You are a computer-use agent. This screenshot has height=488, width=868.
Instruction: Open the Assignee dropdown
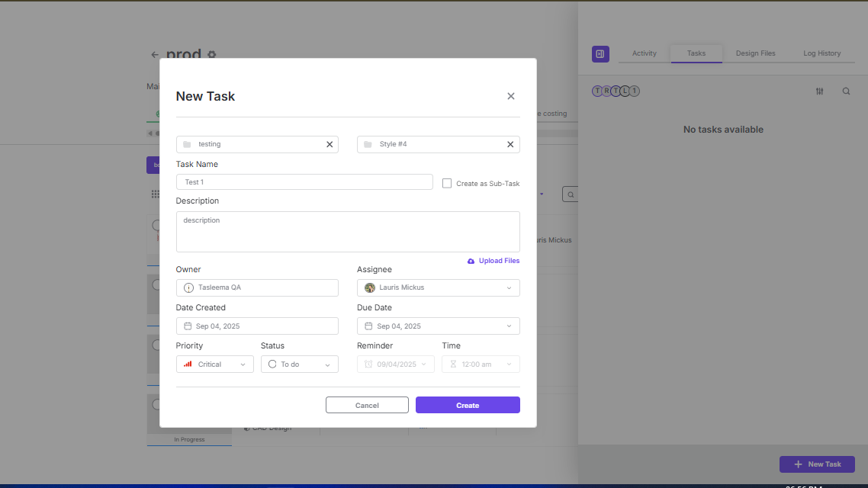[x=438, y=287]
